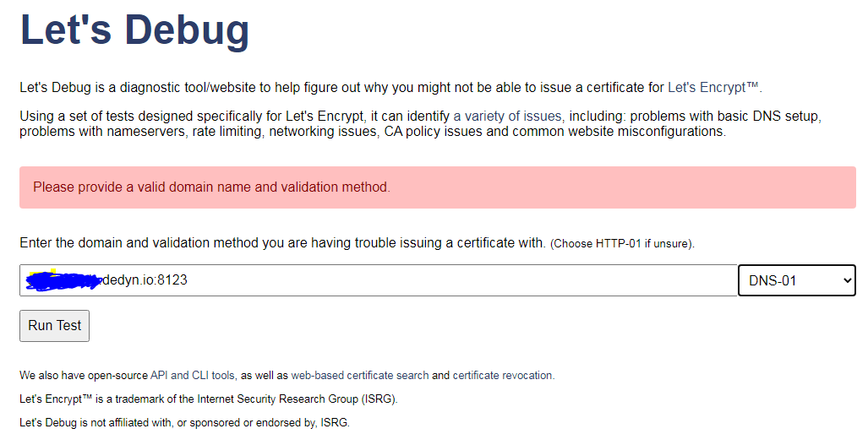Image resolution: width=868 pixels, height=434 pixels.
Task: Follow the 'a variety of issues' link
Action: [x=507, y=116]
